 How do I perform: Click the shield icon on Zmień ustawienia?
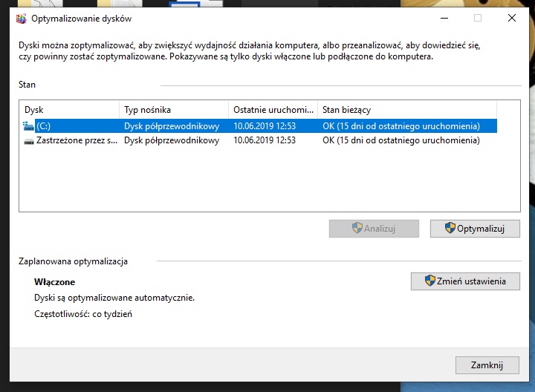(429, 281)
